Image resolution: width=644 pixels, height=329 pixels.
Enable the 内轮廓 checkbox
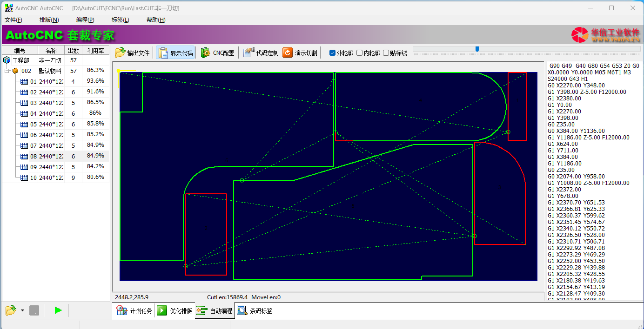coord(359,53)
